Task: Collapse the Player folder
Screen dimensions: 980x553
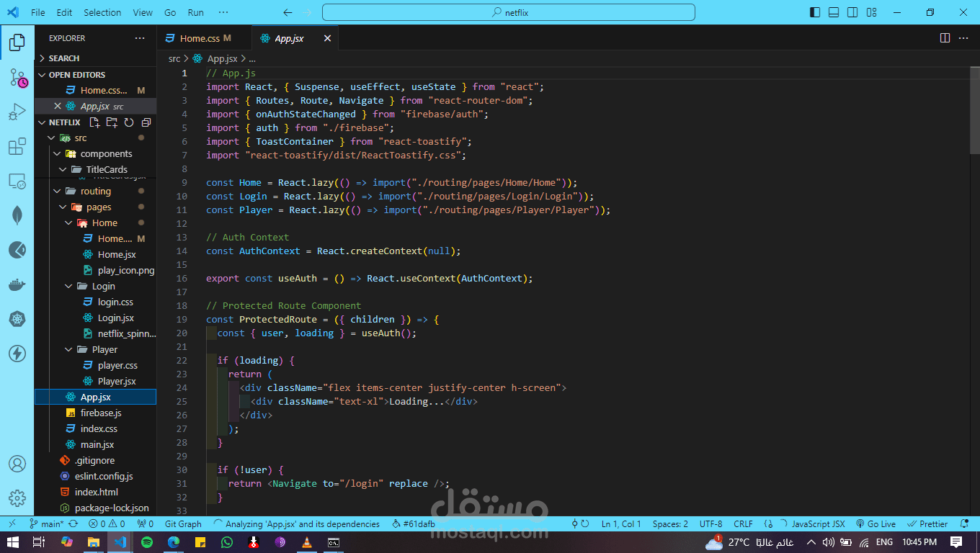Action: [96, 349]
